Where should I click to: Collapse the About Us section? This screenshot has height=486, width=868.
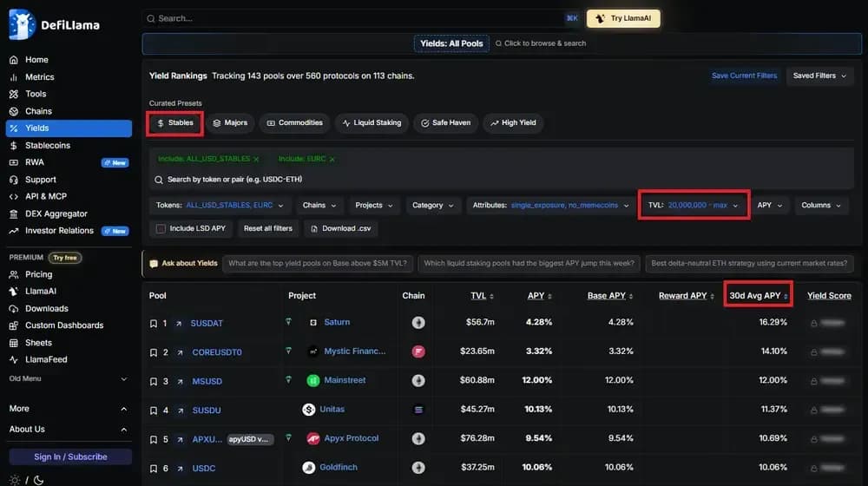tap(68, 430)
